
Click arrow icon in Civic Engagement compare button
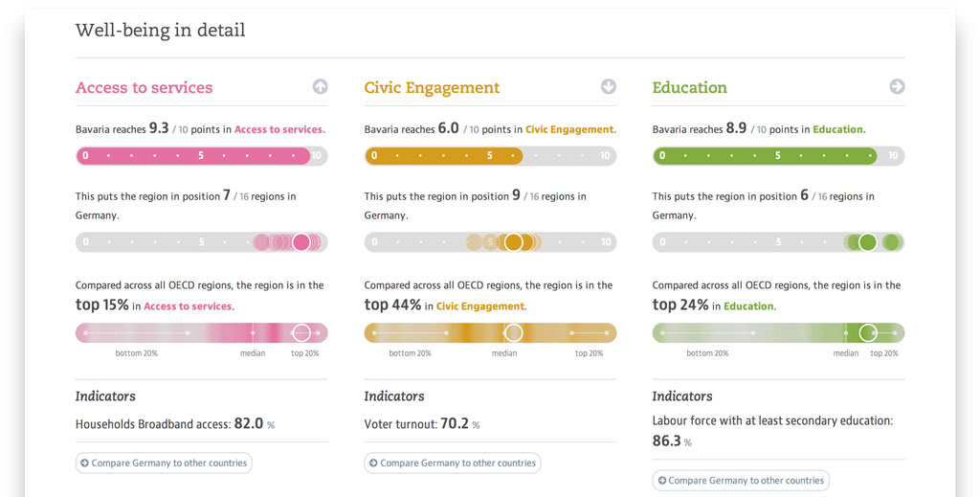[x=373, y=463]
